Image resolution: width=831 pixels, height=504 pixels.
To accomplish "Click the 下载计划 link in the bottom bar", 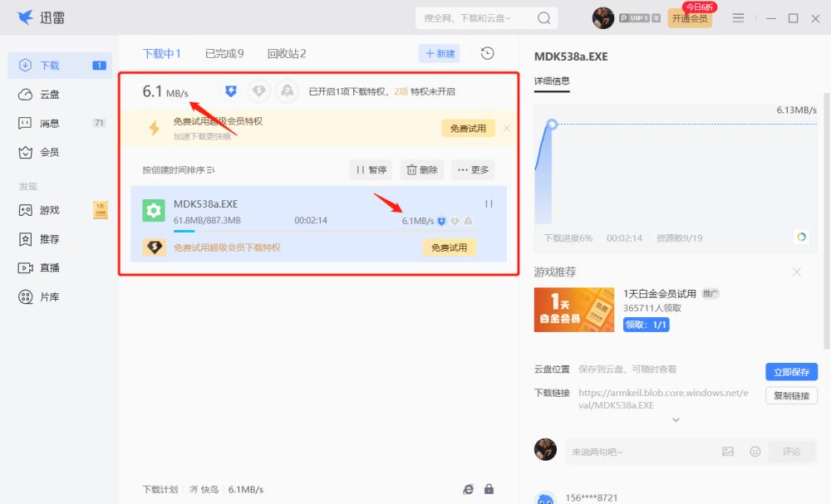I will coord(160,490).
